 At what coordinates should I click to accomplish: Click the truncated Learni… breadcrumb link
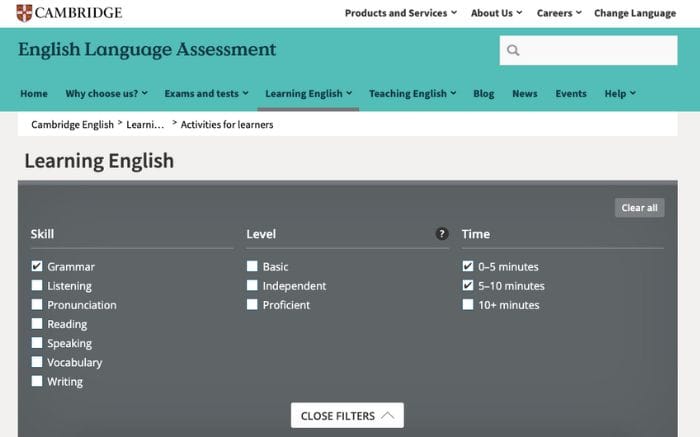tap(145, 125)
